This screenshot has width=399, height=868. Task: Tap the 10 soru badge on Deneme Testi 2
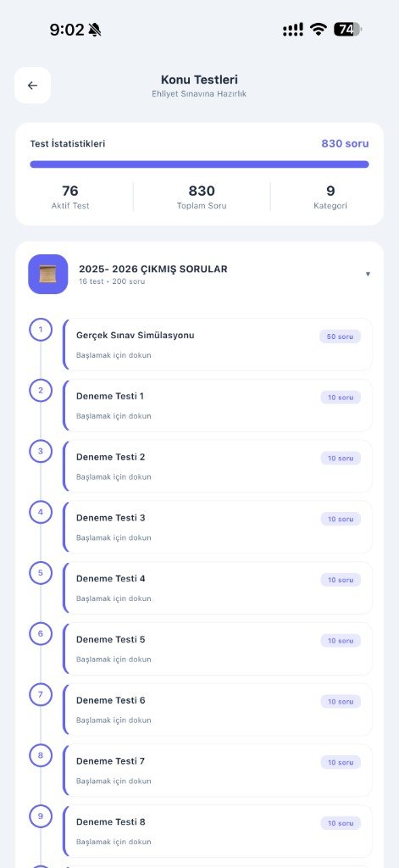click(x=341, y=459)
